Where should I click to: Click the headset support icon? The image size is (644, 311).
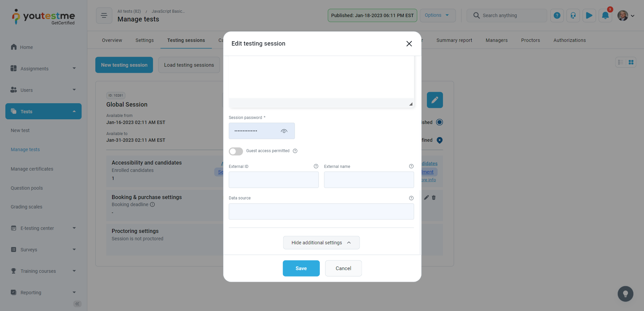click(x=573, y=15)
